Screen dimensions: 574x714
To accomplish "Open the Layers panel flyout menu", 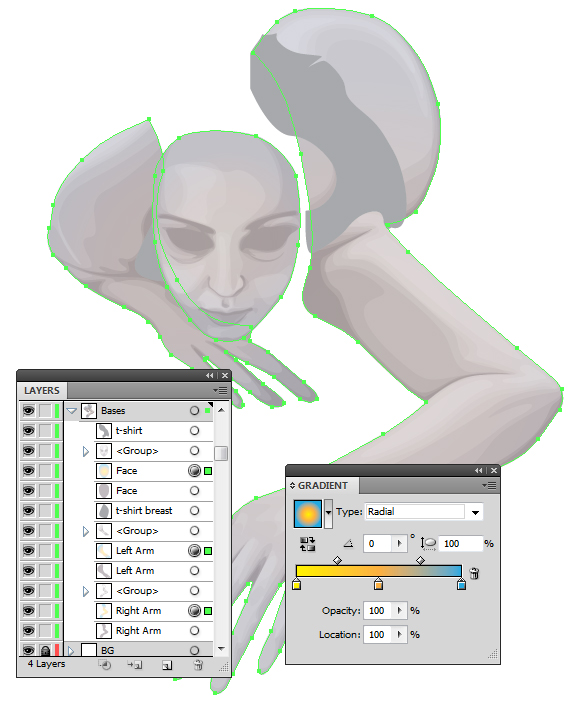I will coord(220,390).
